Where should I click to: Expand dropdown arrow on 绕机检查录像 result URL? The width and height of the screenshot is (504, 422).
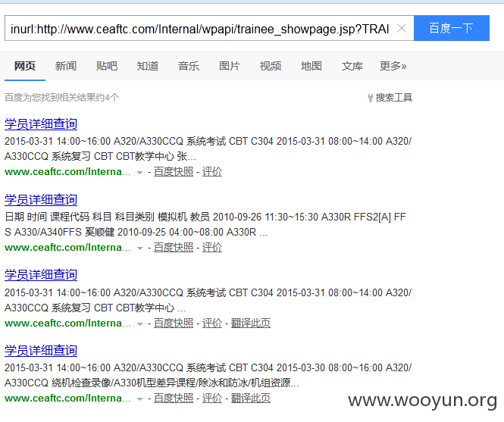pos(139,399)
